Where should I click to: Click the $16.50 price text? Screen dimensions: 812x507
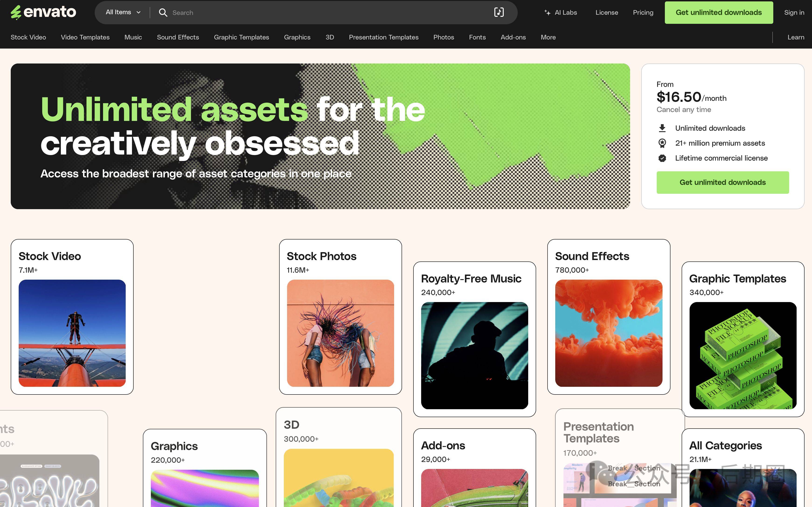tap(679, 97)
